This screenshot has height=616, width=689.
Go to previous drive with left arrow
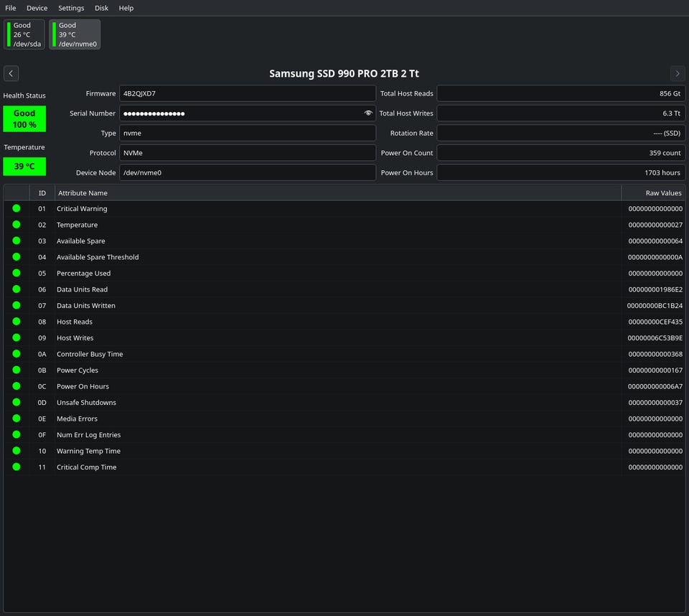11,73
